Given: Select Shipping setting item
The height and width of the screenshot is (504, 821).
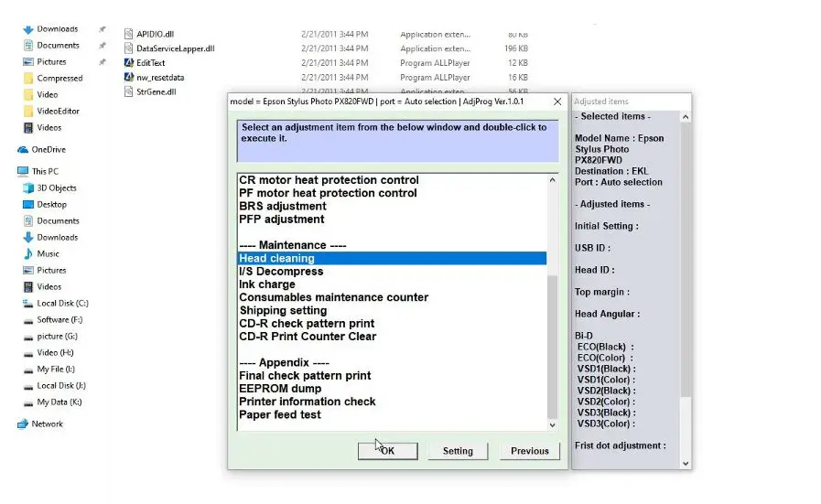Looking at the screenshot, I should coord(283,310).
